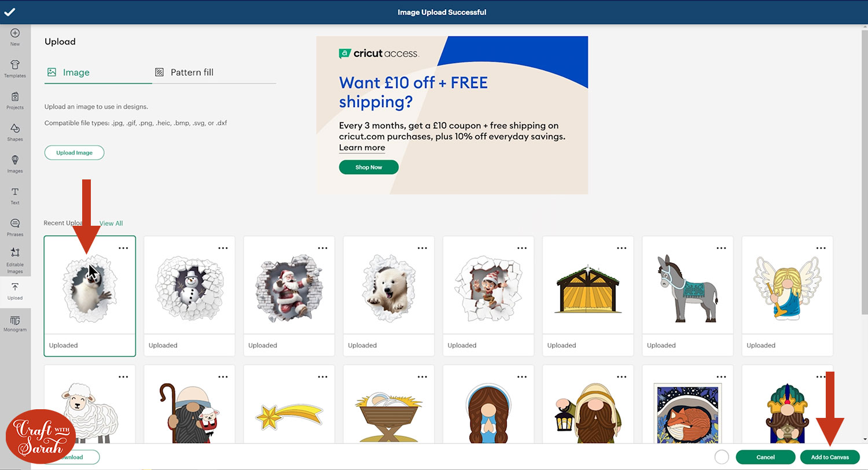Select the polar bear breakout thumbnail
Viewport: 868px width, 470px height.
(x=389, y=286)
